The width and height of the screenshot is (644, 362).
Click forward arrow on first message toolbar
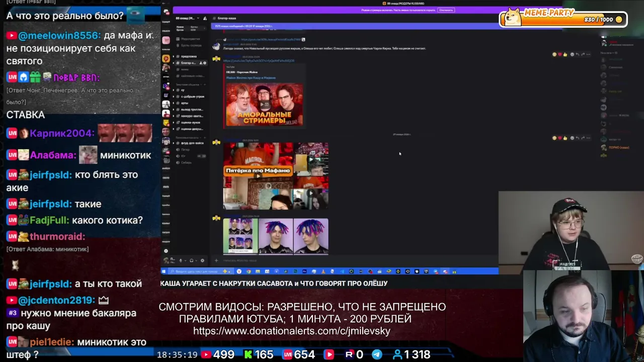pos(583,54)
